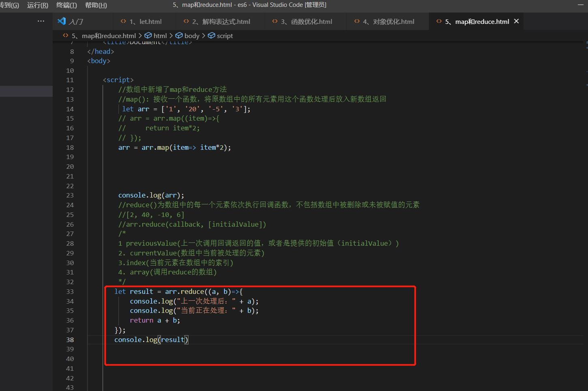588x391 pixels.
Task: Close the 5、map和reduce.html tab
Action: pos(516,21)
